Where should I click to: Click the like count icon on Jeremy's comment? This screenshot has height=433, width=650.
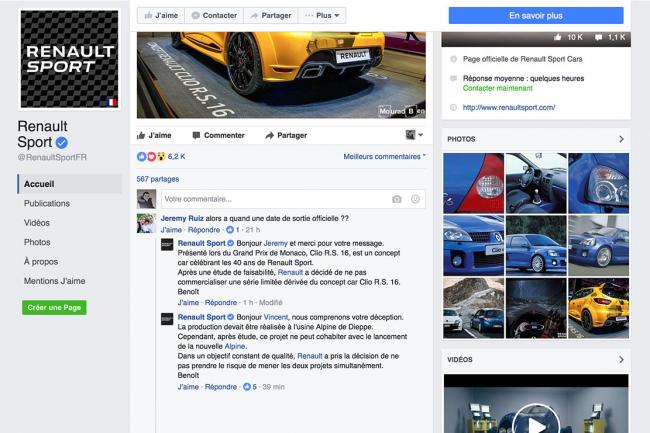(x=230, y=230)
